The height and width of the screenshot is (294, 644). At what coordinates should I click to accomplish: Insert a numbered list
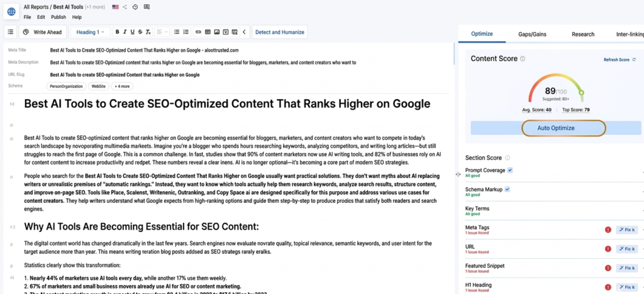click(x=186, y=32)
